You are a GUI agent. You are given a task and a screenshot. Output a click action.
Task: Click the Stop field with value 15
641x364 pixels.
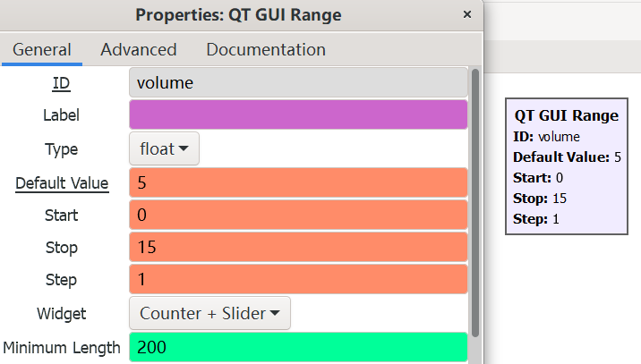tap(298, 248)
